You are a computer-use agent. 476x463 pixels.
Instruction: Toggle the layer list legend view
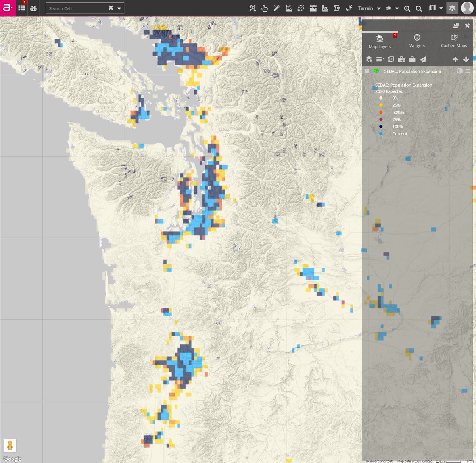[x=380, y=59]
